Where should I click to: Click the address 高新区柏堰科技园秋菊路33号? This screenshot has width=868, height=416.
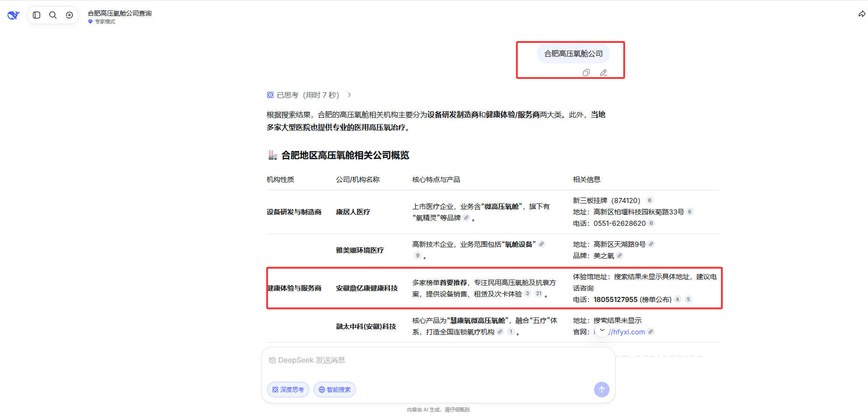(x=639, y=212)
